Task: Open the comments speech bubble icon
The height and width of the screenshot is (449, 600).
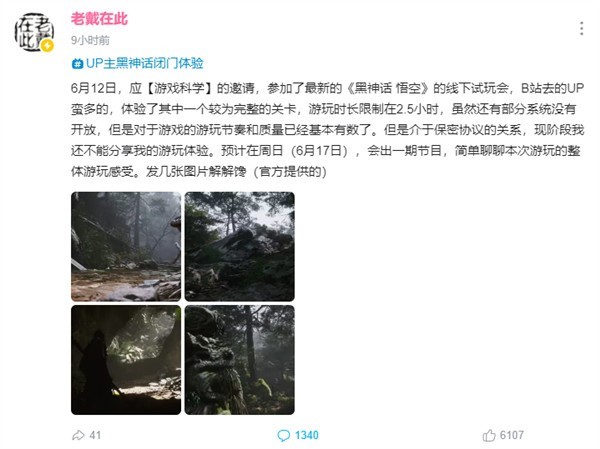Action: [x=284, y=436]
